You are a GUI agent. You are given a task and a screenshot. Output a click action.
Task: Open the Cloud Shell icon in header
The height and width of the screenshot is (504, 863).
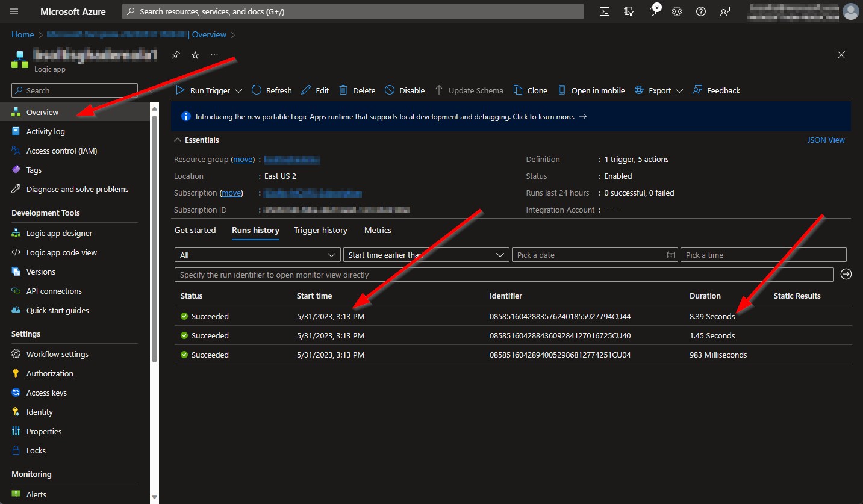[x=605, y=11]
